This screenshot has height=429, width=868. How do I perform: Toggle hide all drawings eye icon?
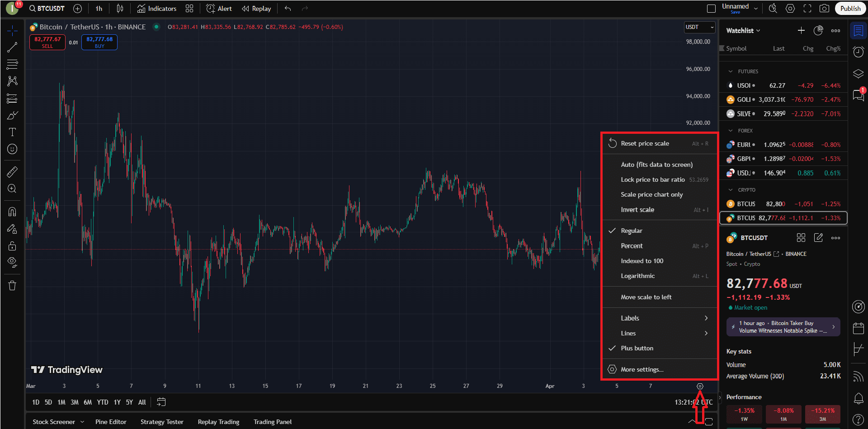tap(12, 263)
